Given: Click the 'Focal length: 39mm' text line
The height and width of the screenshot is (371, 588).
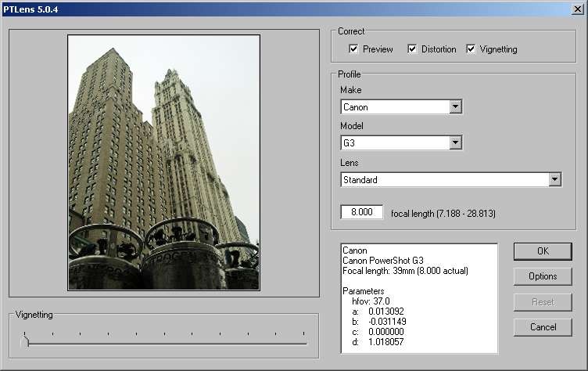Looking at the screenshot, I should click(405, 271).
